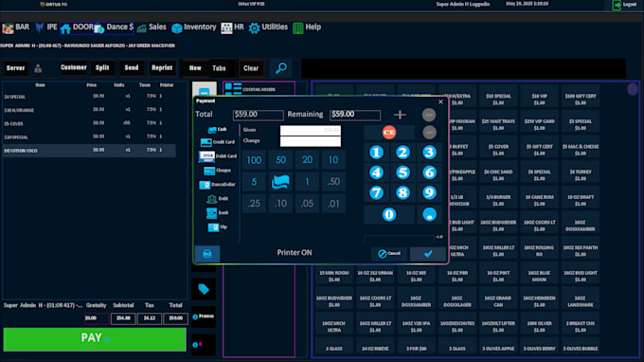This screenshot has width=644, height=362.
Task: Click the Split button
Action: [x=102, y=68]
